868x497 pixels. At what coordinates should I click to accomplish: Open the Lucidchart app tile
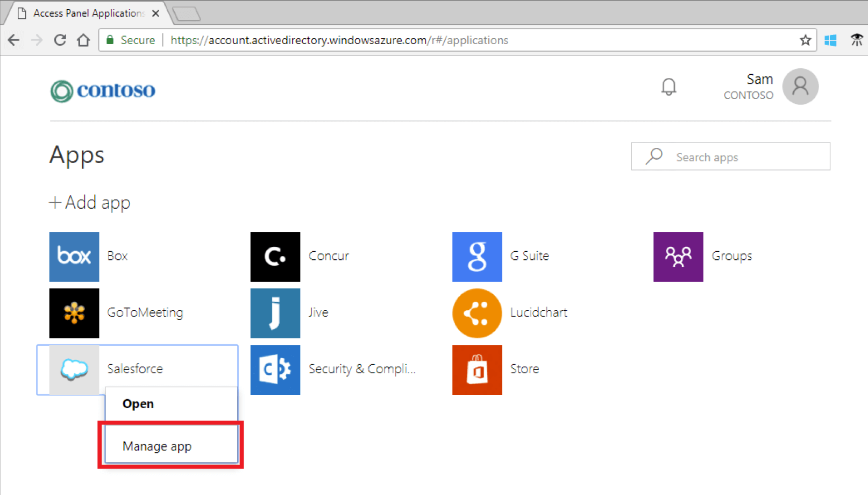pyautogui.click(x=476, y=313)
